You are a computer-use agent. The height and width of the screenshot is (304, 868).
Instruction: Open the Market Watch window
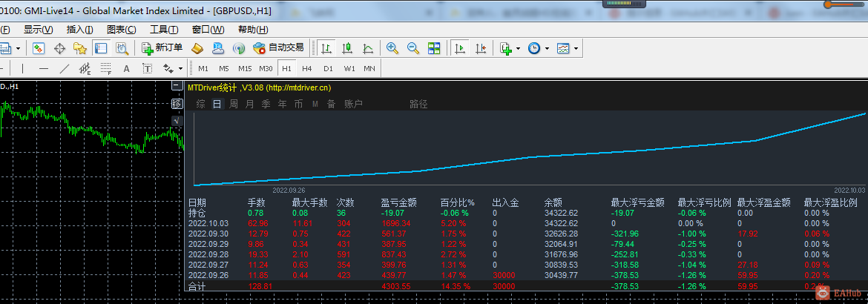[38, 48]
